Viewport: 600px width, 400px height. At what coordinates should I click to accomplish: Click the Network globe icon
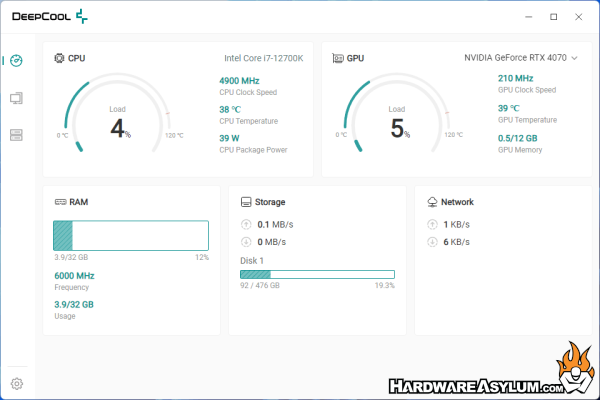tap(432, 201)
